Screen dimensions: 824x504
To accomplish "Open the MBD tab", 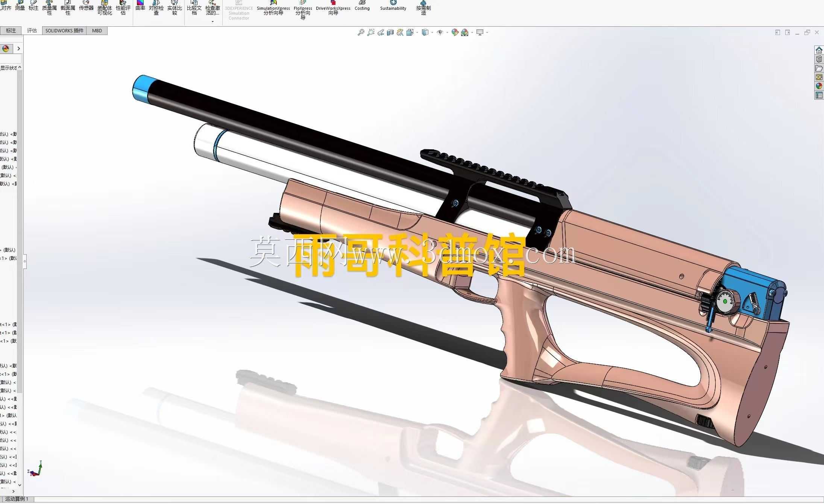I will [x=97, y=31].
